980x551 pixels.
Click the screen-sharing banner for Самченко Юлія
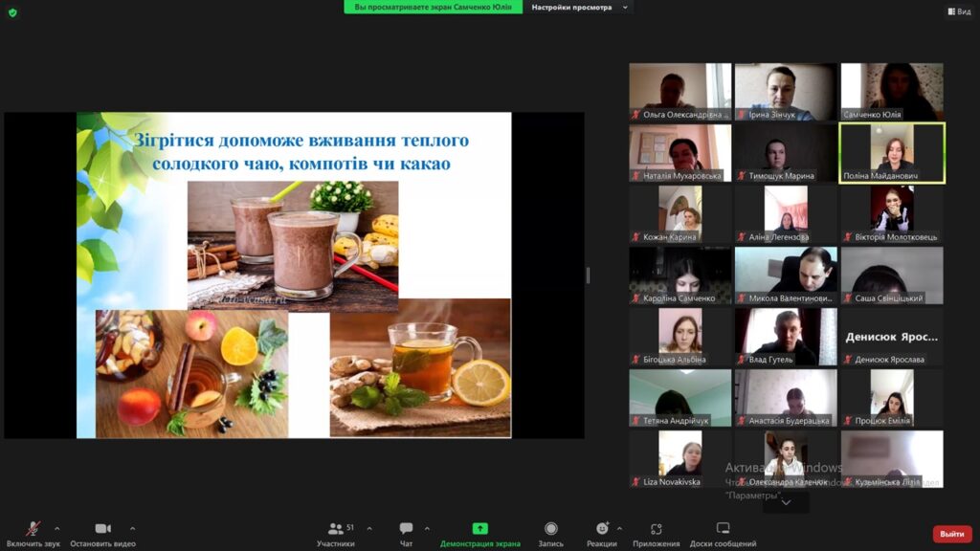pyautogui.click(x=434, y=7)
